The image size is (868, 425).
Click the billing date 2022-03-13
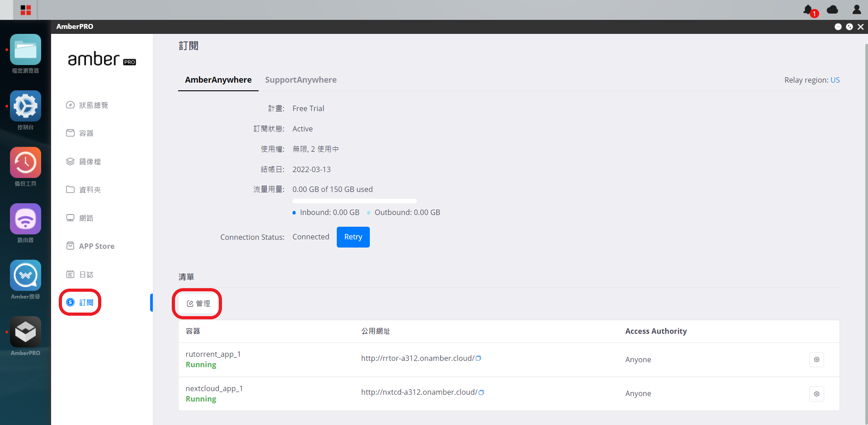click(x=311, y=169)
